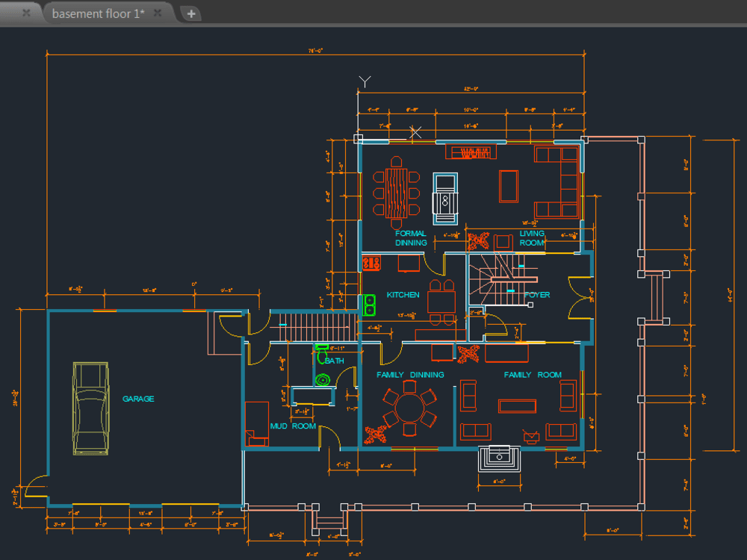Click the GARAGE text label
Image resolution: width=747 pixels, height=560 pixels.
(x=140, y=399)
